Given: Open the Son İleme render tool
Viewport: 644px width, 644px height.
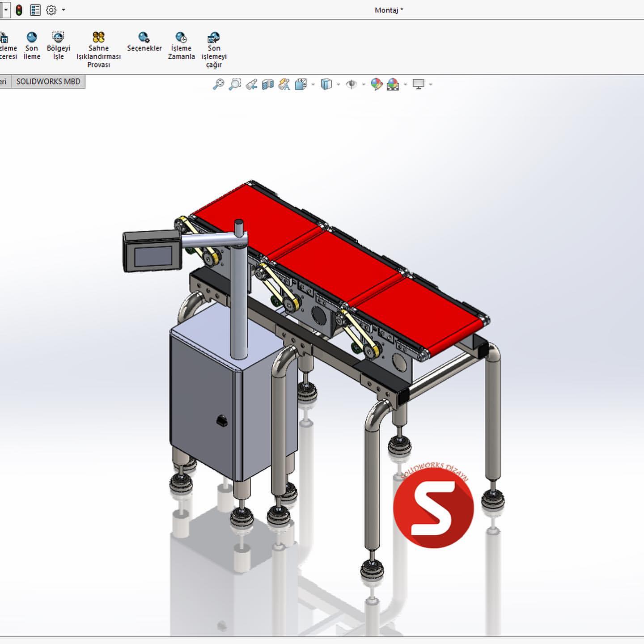Looking at the screenshot, I should tap(31, 43).
